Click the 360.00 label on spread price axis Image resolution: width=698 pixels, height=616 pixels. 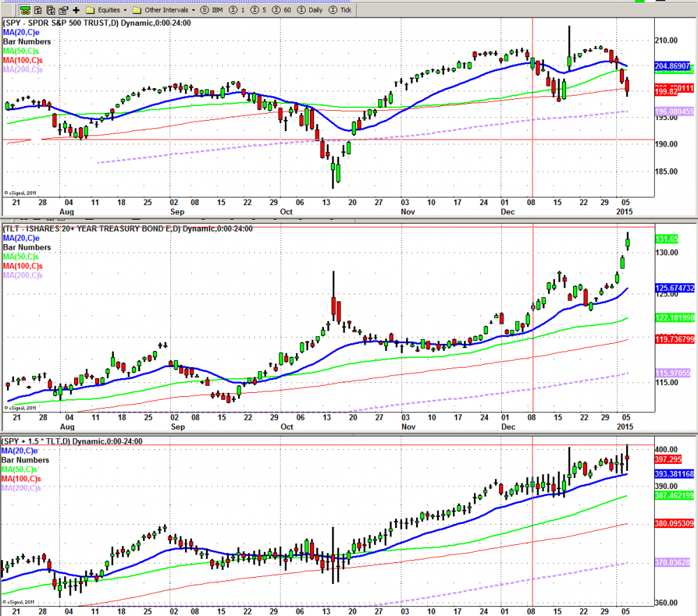(667, 603)
